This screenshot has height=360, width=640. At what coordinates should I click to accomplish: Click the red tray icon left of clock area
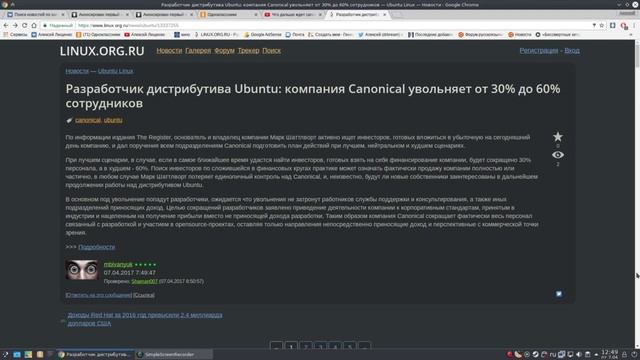click(x=509, y=354)
